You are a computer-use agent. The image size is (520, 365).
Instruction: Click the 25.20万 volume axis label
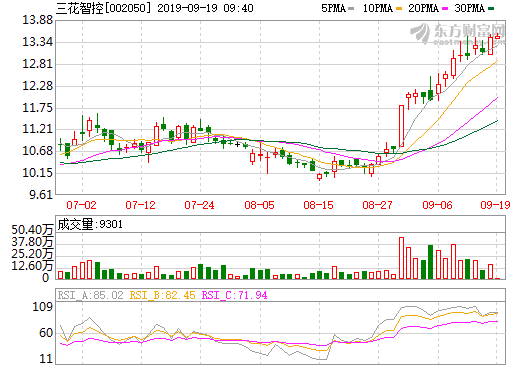coord(32,254)
